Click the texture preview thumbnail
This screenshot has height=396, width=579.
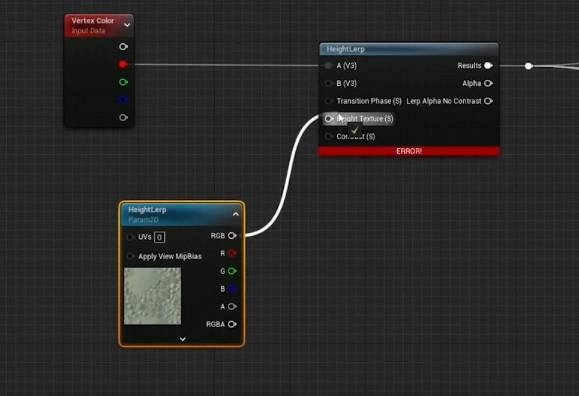(x=153, y=296)
